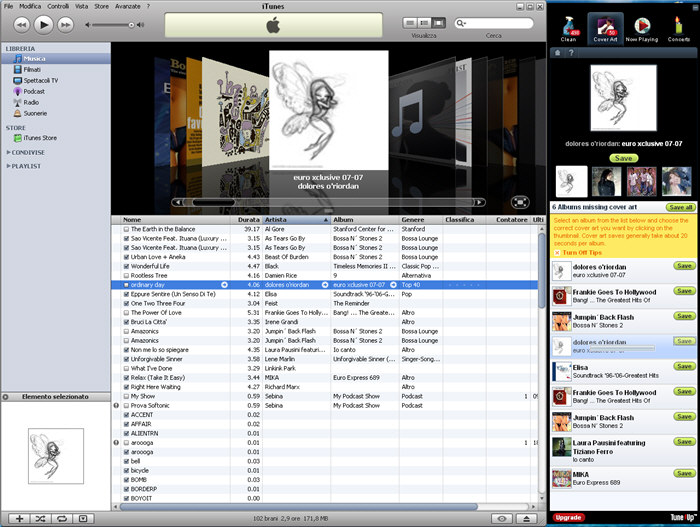
Task: Open TuneUp Cover Art tool
Action: click(605, 28)
